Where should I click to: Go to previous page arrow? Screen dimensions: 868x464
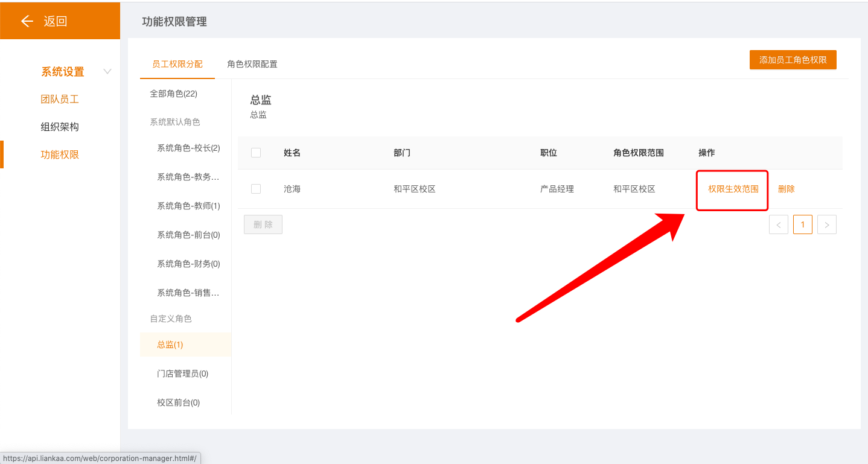tap(778, 225)
